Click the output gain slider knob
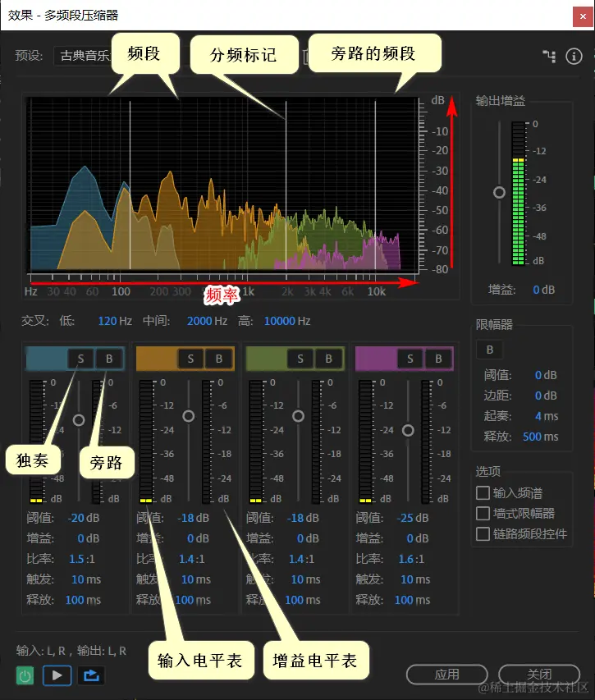The image size is (595, 700). coord(500,192)
